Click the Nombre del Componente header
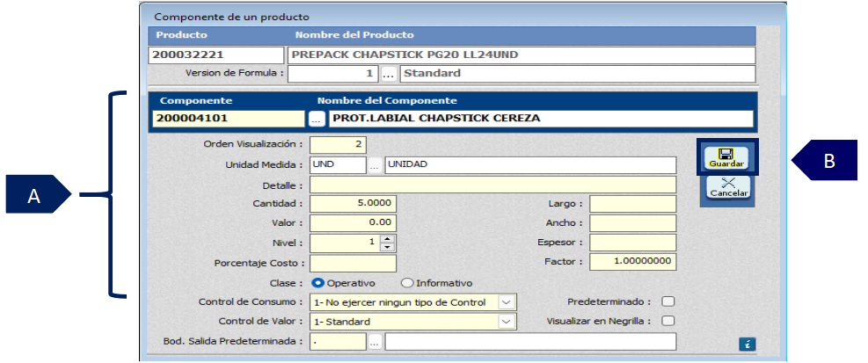868x363 pixels. tap(387, 101)
